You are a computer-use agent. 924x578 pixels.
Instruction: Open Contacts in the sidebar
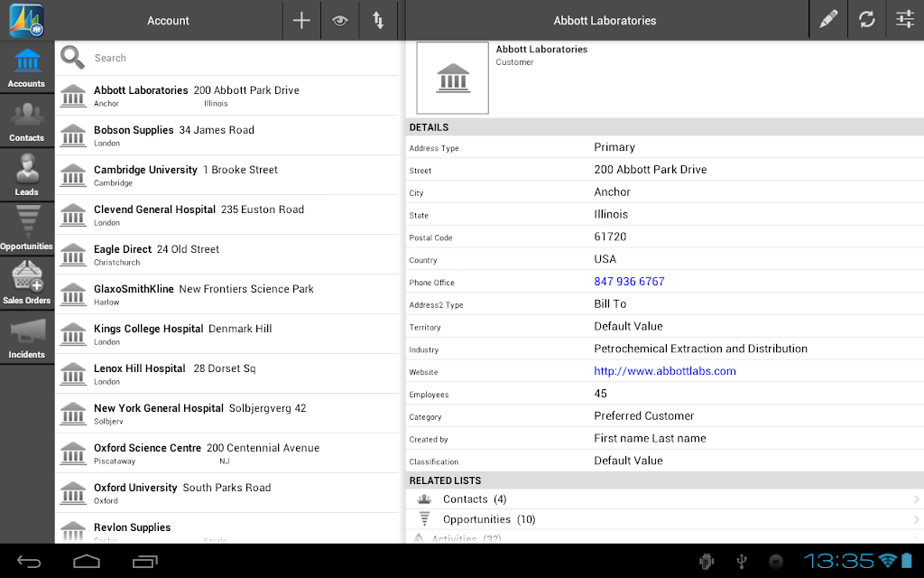click(x=26, y=122)
